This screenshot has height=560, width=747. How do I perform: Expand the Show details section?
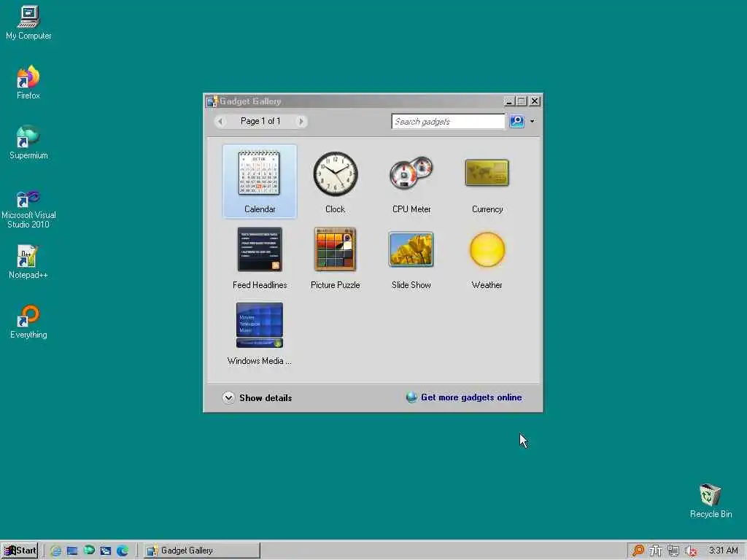[x=257, y=397]
